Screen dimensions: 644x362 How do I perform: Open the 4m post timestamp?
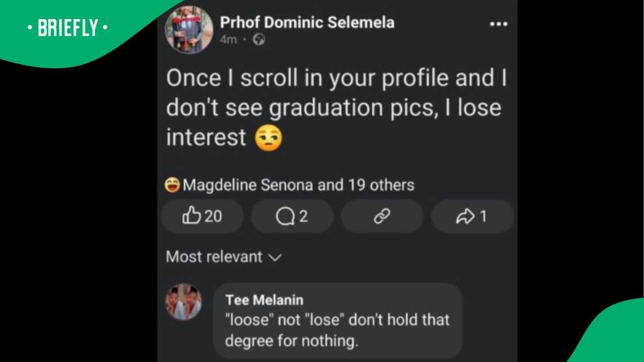coord(229,40)
